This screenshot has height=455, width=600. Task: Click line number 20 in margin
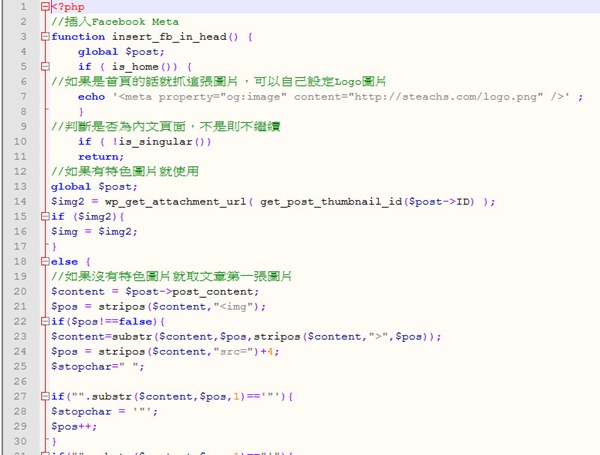pos(20,291)
